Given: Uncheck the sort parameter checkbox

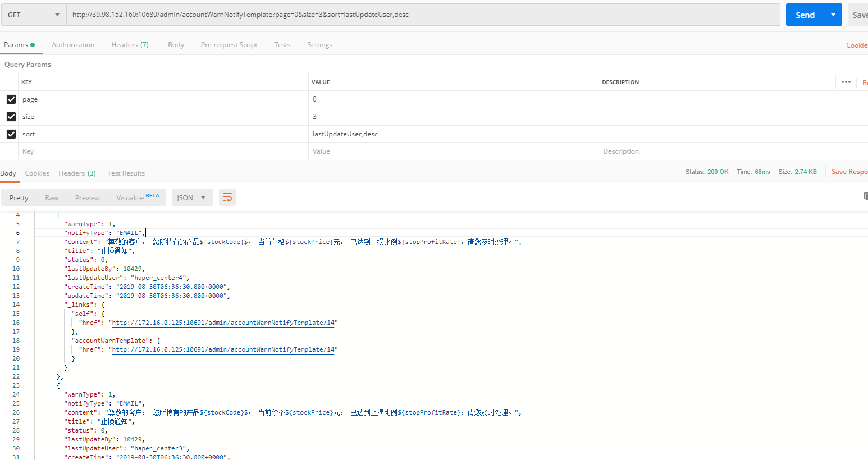Looking at the screenshot, I should pyautogui.click(x=11, y=134).
